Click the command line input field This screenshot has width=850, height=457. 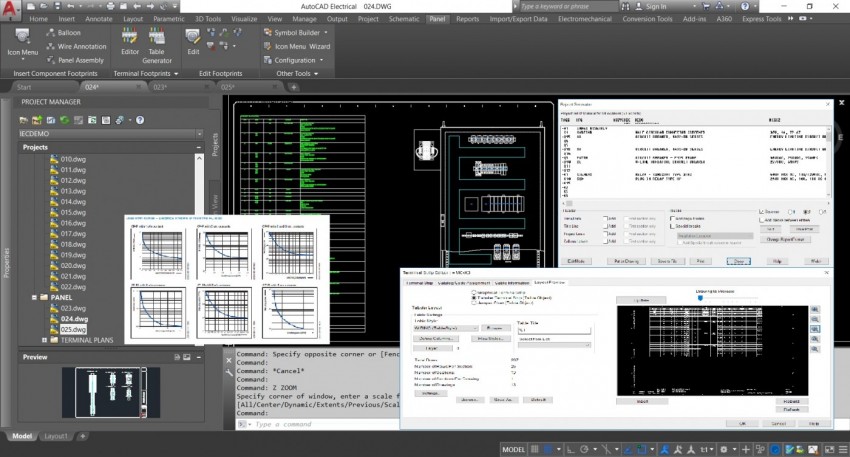point(323,424)
